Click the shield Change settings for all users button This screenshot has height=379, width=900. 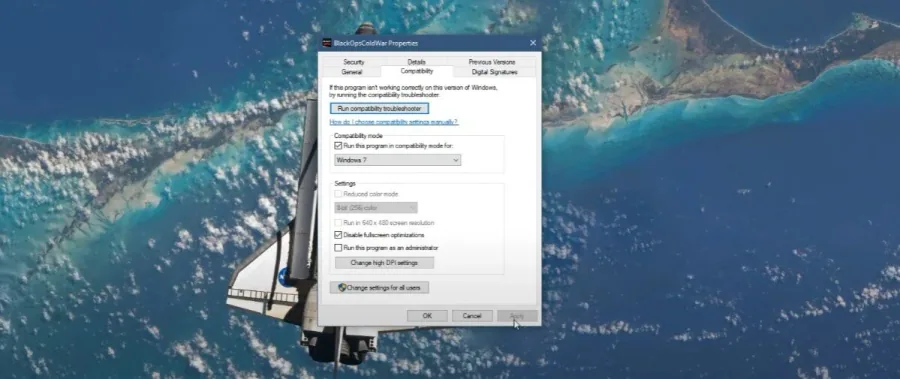coord(379,287)
